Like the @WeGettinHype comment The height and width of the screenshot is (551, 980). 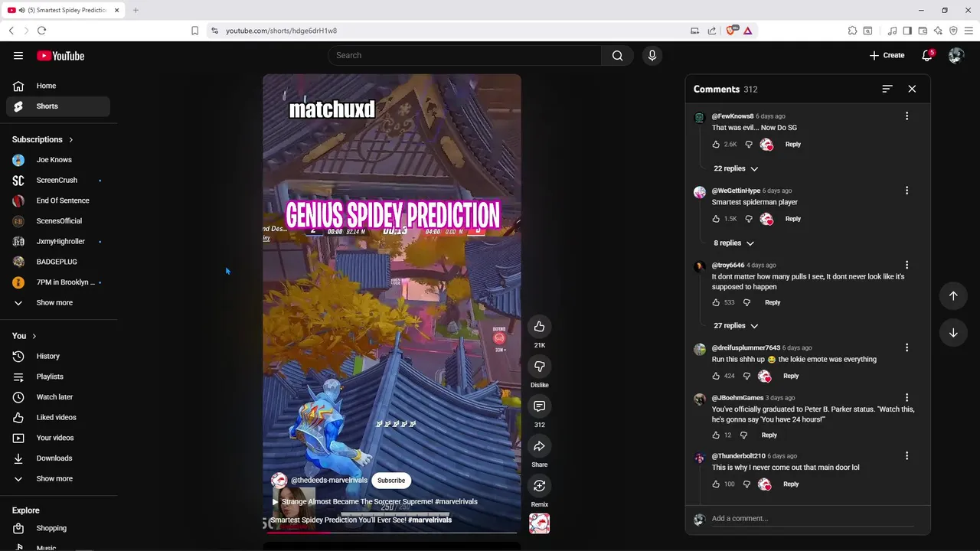[717, 219]
